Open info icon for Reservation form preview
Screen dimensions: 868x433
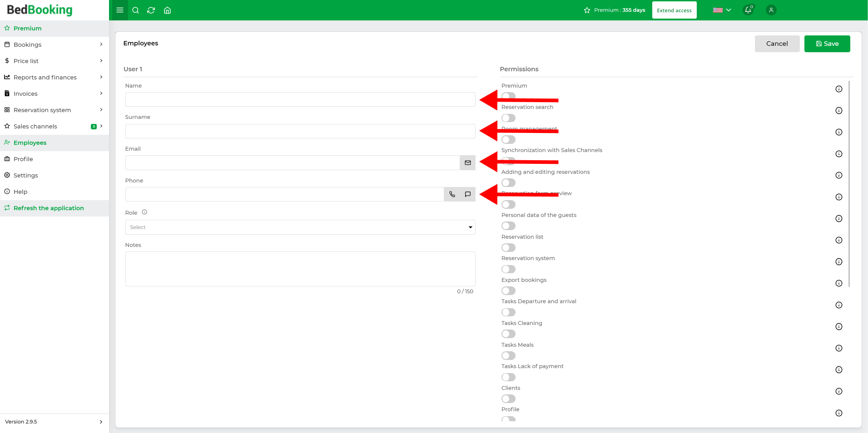[x=839, y=197]
